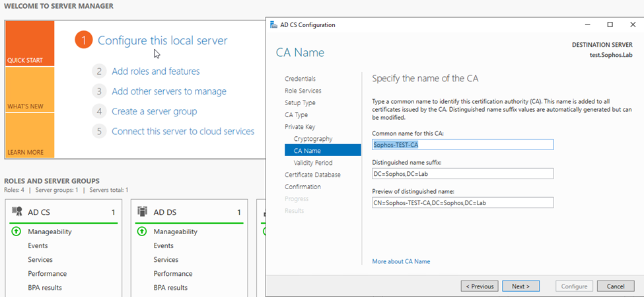Click AD DS green Manageability status icon
Viewport: 644px width, 297px height.
pos(142,232)
